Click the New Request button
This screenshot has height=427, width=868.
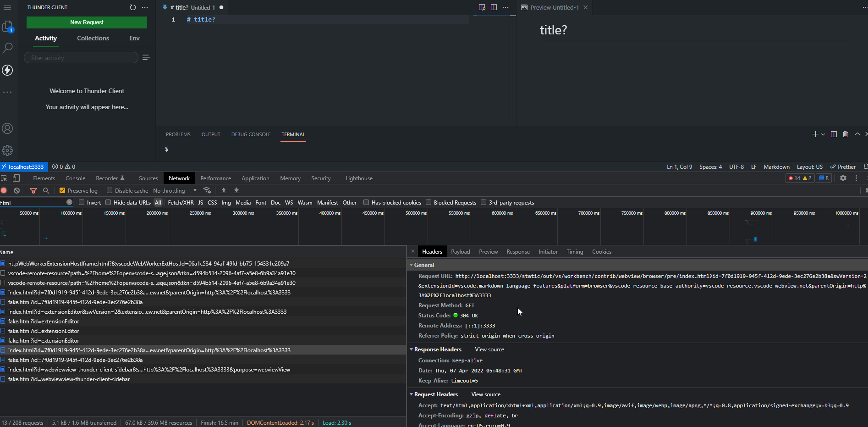[87, 22]
